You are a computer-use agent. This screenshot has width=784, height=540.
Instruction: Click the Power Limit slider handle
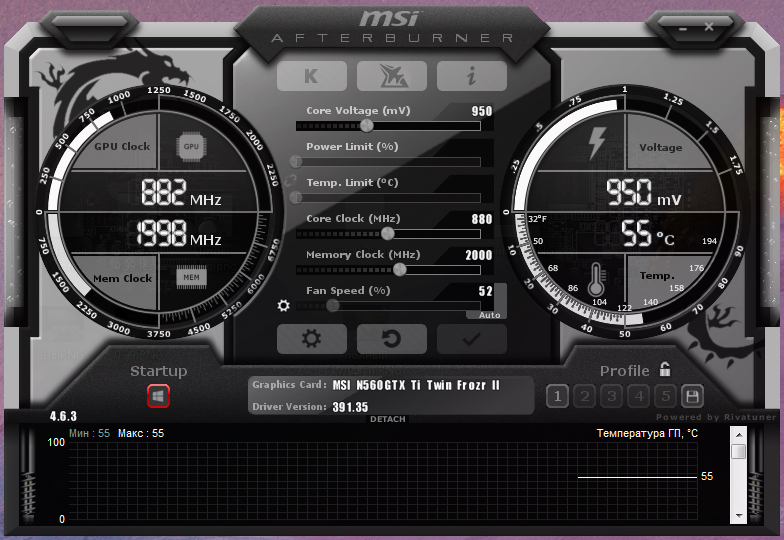tap(296, 162)
